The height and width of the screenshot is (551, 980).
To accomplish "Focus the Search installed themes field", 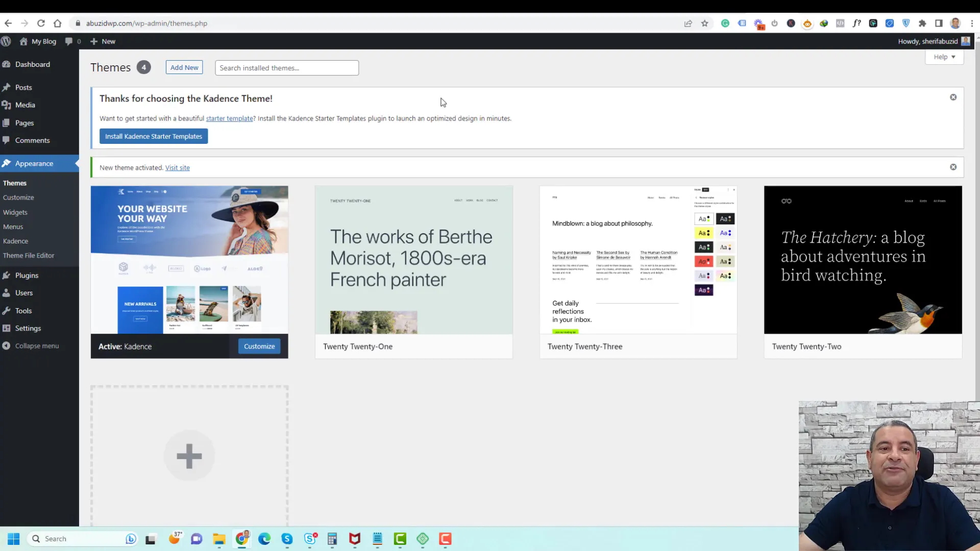I will tap(287, 68).
